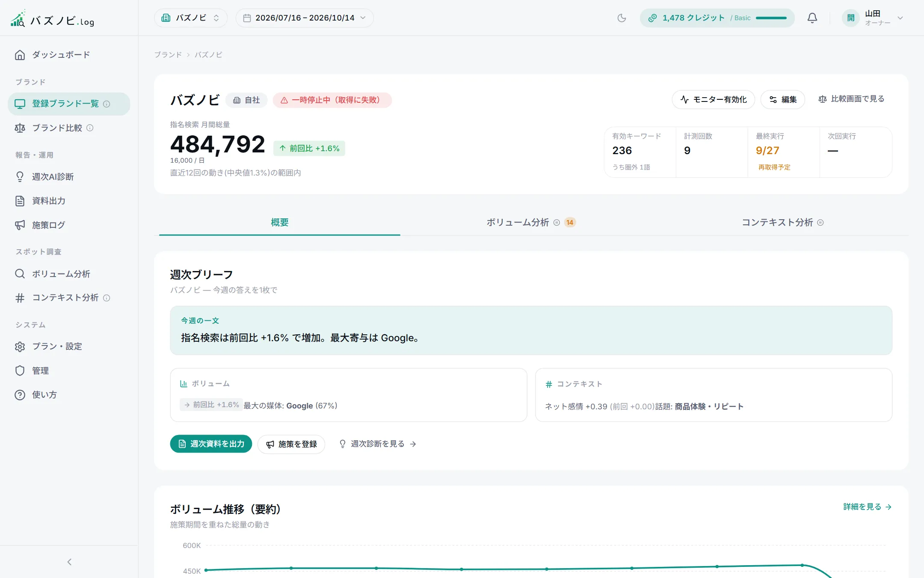Switch to the コンテキスト分析 tab
The image size is (924, 578).
coord(782,223)
